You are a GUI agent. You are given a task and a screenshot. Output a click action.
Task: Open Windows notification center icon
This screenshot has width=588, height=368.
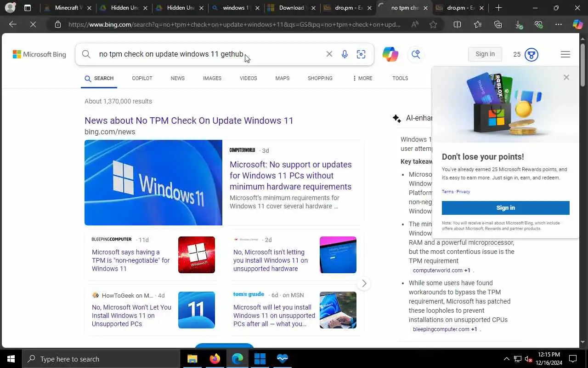pos(573,359)
